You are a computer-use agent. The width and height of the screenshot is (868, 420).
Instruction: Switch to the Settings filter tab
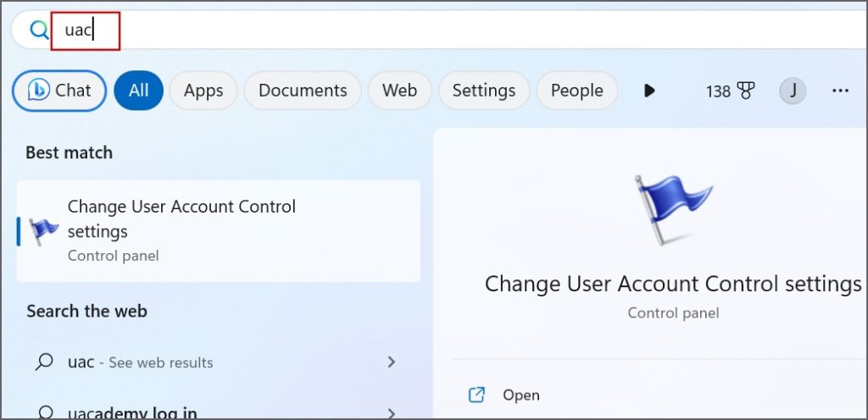click(x=483, y=91)
